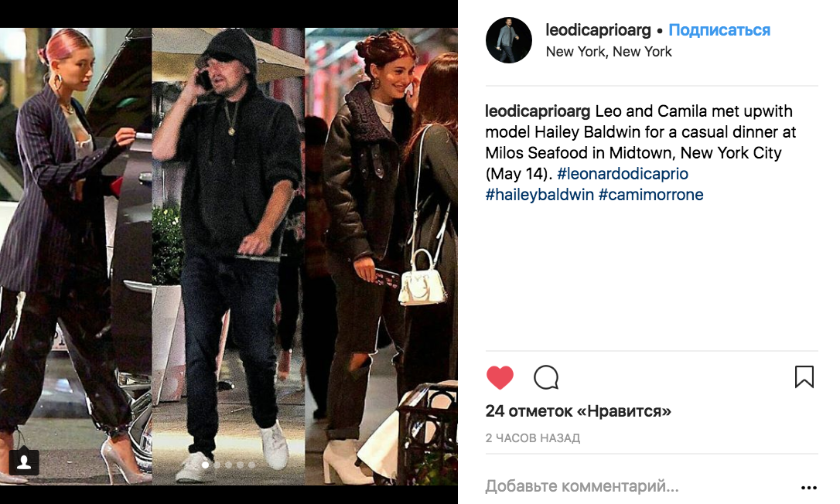The height and width of the screenshot is (504, 840).
Task: Open the New York, New York location
Action: pos(609,52)
